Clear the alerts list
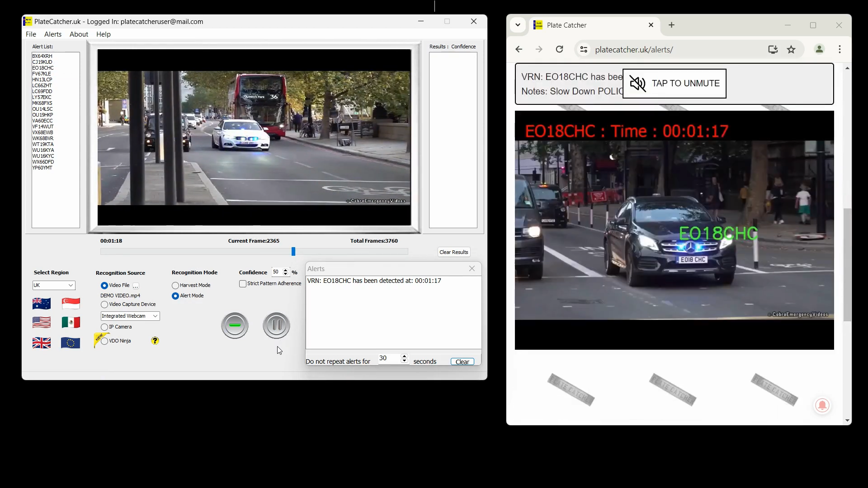868x488 pixels. click(x=462, y=362)
